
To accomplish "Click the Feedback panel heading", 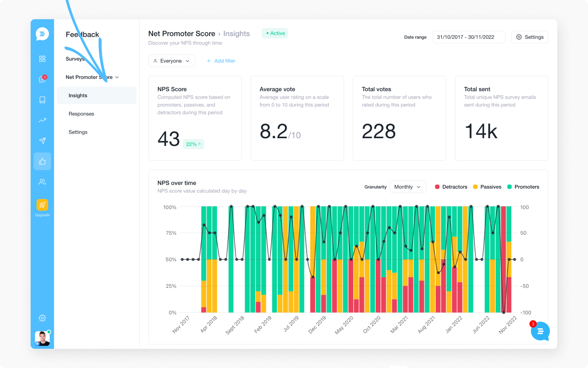I will click(x=82, y=35).
